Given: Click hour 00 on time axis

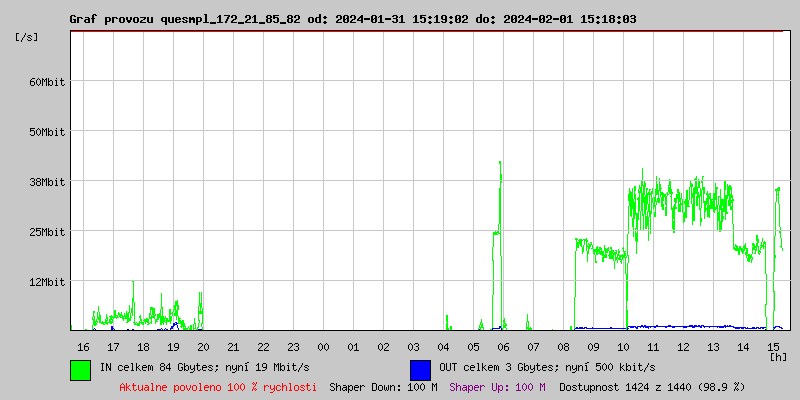Looking at the screenshot, I should pyautogui.click(x=323, y=347).
